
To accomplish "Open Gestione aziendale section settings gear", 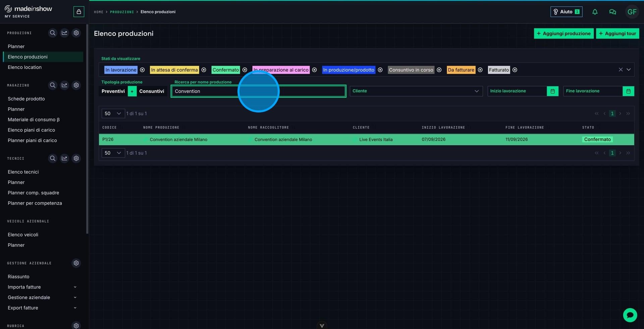I will (x=76, y=263).
